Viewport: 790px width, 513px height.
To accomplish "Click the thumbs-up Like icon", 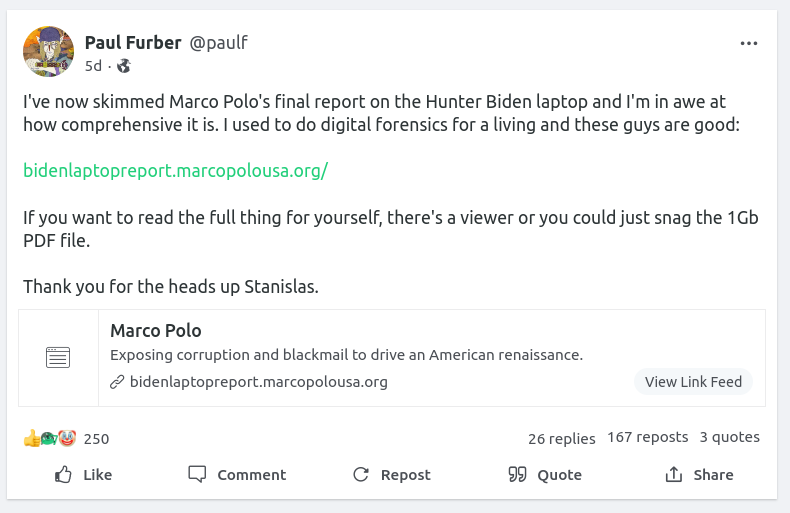I will coord(64,474).
